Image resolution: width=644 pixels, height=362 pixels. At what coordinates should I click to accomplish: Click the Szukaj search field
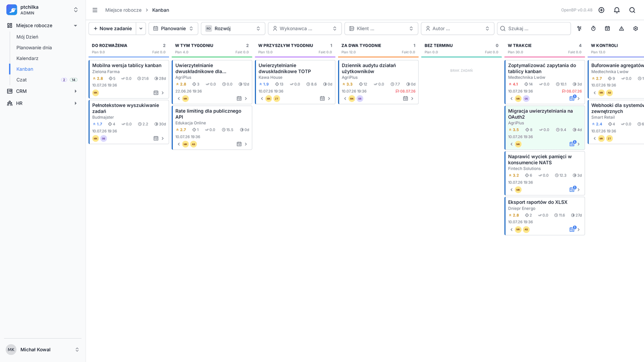click(x=534, y=29)
